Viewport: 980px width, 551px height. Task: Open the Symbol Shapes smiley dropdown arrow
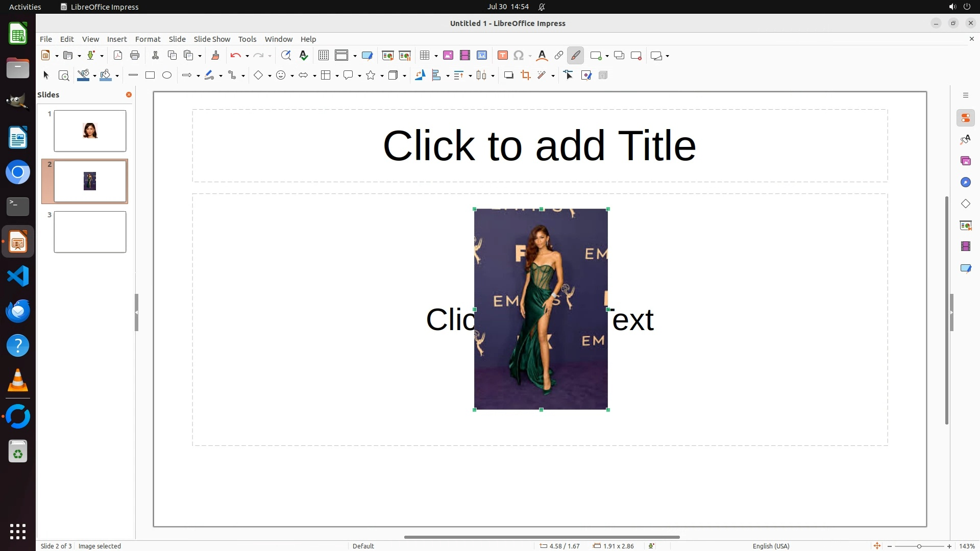click(x=292, y=76)
